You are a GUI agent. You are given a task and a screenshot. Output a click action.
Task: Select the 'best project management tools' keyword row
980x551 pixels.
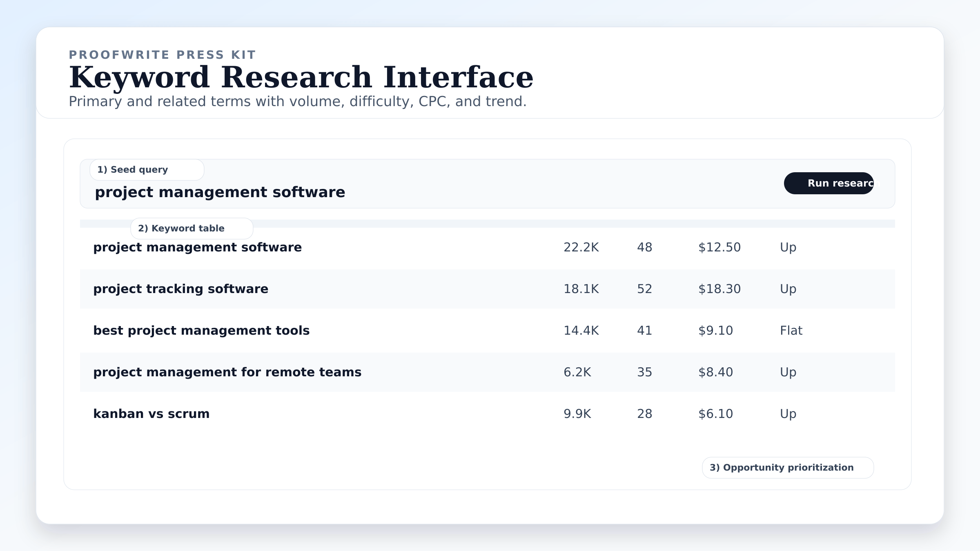202,330
